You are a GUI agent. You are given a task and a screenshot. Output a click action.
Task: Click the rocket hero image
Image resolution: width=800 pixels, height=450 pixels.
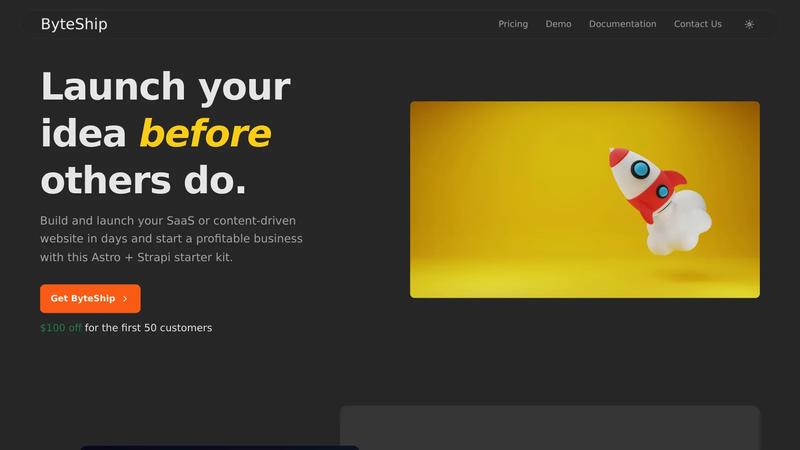click(585, 199)
